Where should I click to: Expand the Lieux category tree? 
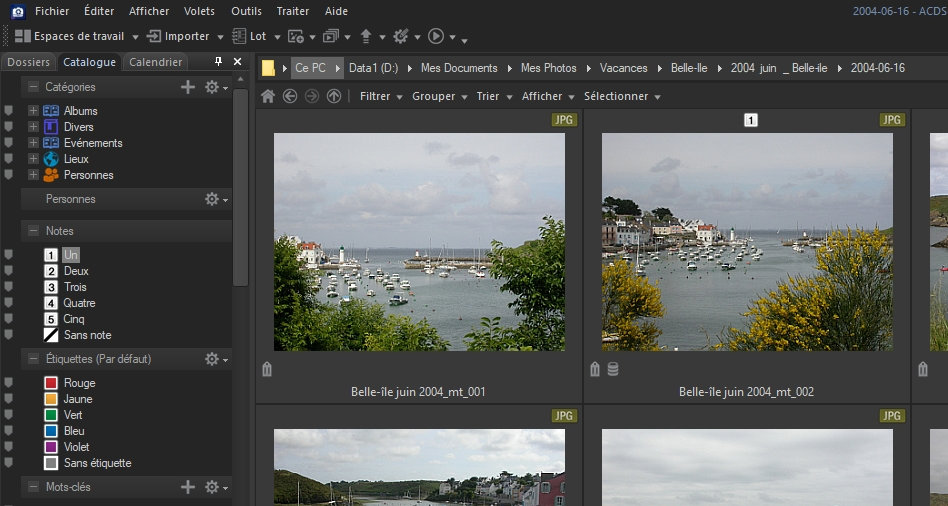click(x=33, y=159)
